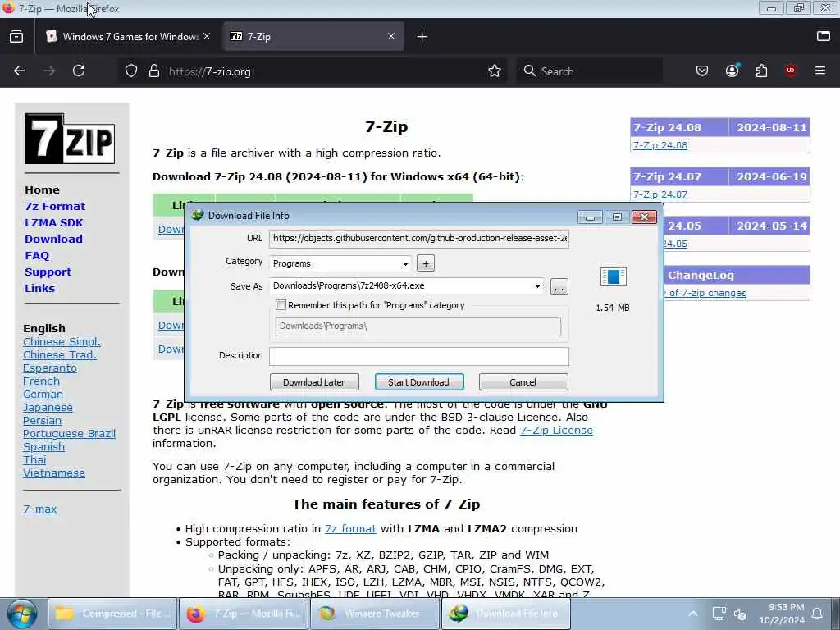Image resolution: width=840 pixels, height=630 pixels.
Task: Open the Pocket save icon
Action: [x=702, y=71]
